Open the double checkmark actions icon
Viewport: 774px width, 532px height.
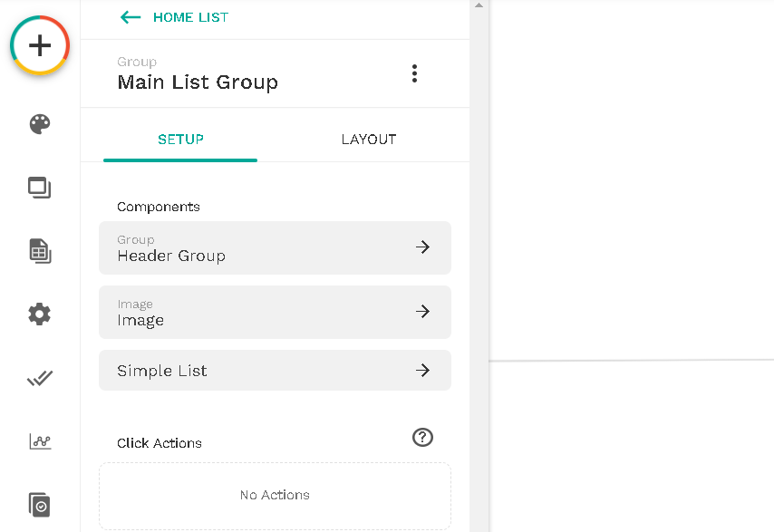[x=40, y=378]
